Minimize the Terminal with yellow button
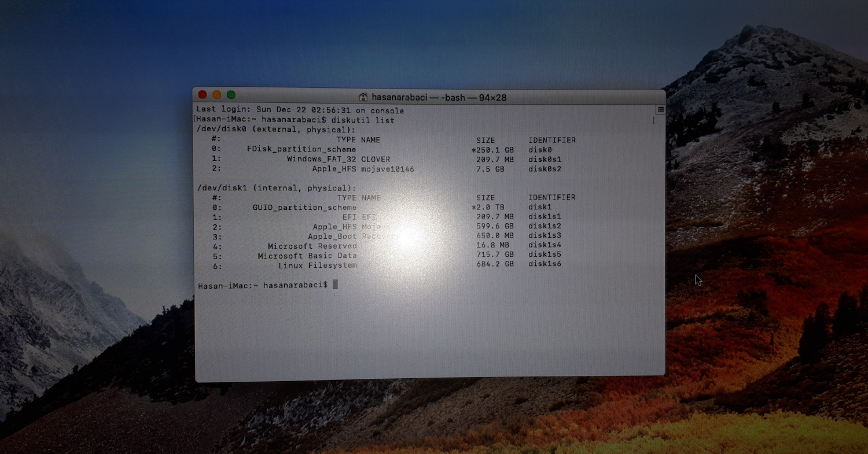Viewport: 868px width, 454px height. 217,94
